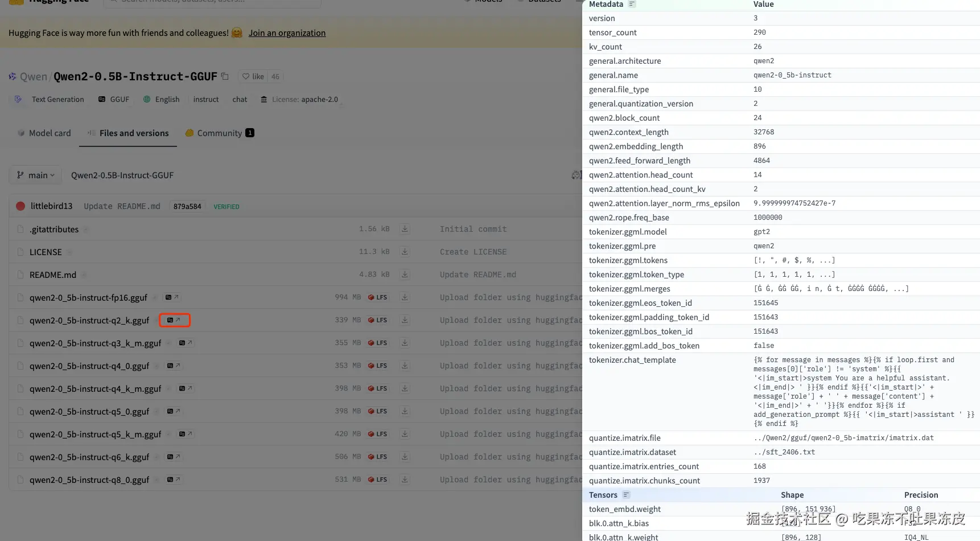Switch to the Model card tab

point(44,133)
